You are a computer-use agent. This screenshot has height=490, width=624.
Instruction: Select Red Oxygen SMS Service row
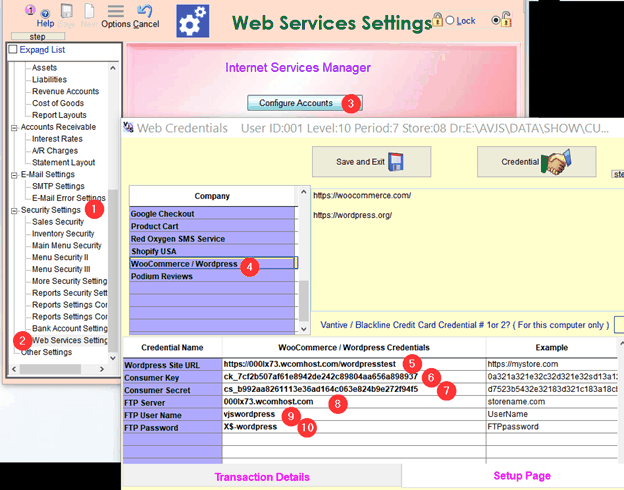[x=213, y=239]
